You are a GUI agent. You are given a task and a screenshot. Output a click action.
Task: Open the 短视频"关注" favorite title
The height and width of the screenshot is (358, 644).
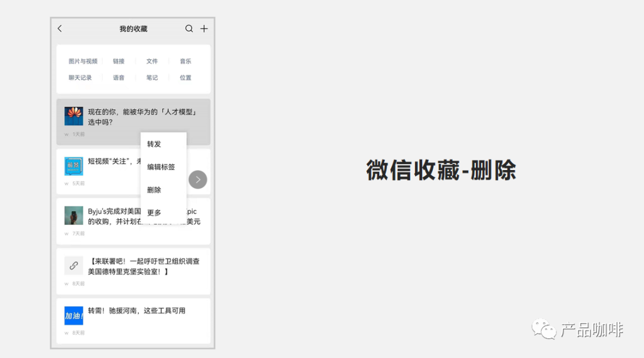coord(114,162)
